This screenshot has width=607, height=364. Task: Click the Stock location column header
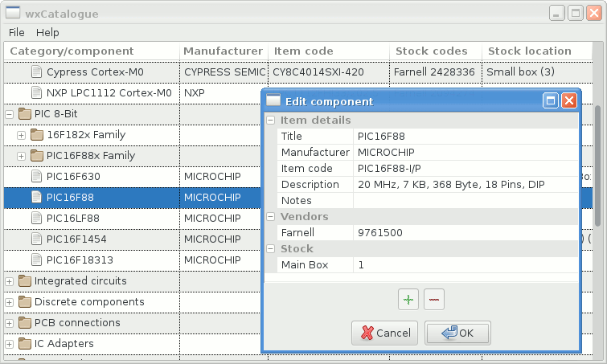tap(537, 51)
